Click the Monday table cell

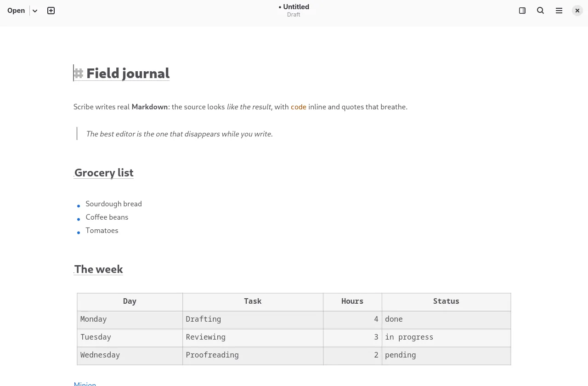click(130, 319)
